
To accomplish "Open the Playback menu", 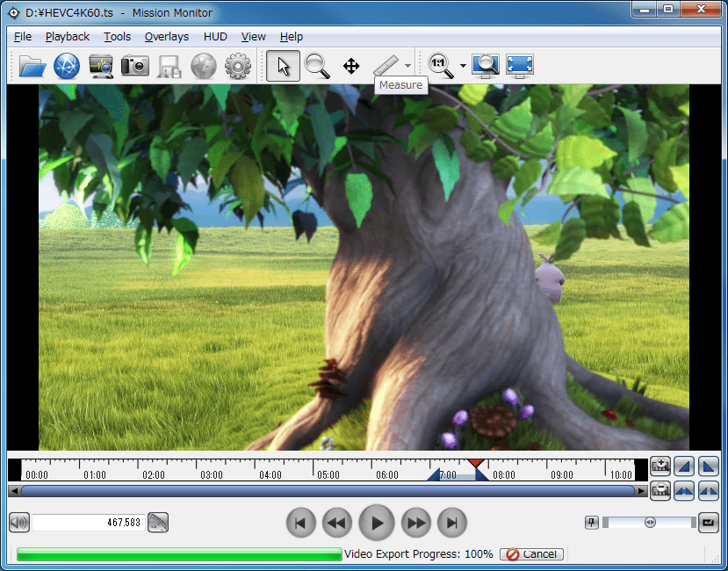I will coord(68,37).
